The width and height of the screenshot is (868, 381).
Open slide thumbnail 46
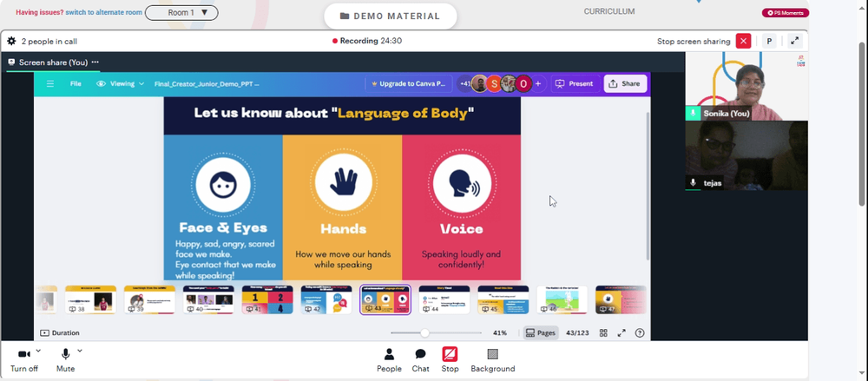(562, 299)
